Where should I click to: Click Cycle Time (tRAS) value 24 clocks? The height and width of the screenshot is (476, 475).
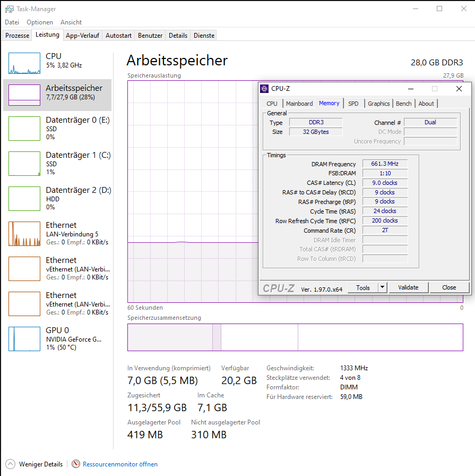tap(385, 211)
